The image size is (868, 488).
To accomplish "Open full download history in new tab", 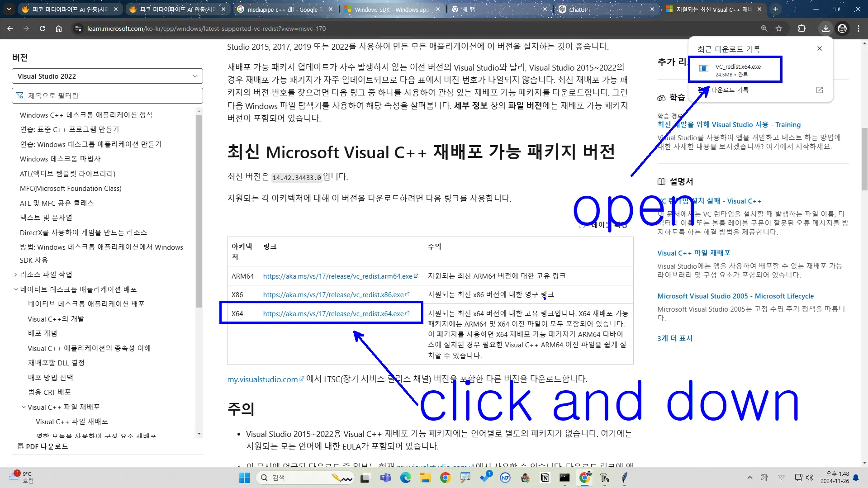I will (x=820, y=90).
